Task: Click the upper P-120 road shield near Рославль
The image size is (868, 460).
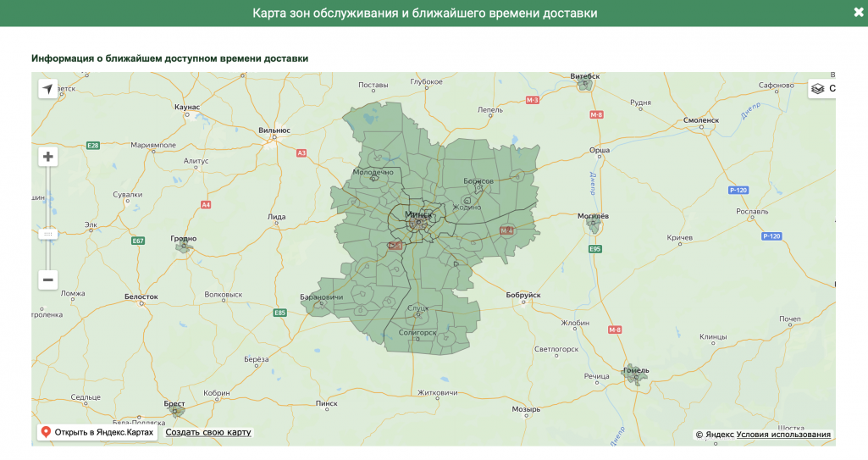Action: click(738, 190)
